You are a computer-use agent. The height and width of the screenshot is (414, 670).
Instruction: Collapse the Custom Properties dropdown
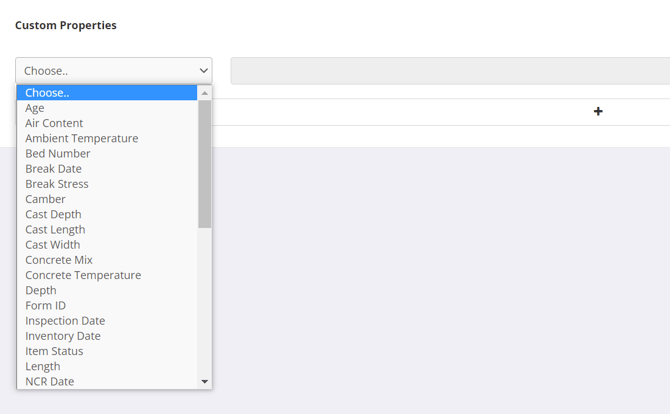point(113,71)
